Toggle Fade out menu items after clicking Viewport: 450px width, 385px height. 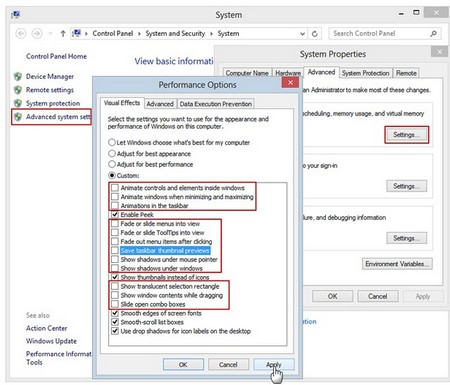click(x=115, y=241)
